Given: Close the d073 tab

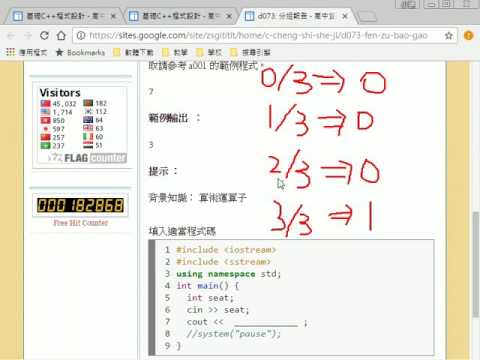Looking at the screenshot, I should [345, 16].
